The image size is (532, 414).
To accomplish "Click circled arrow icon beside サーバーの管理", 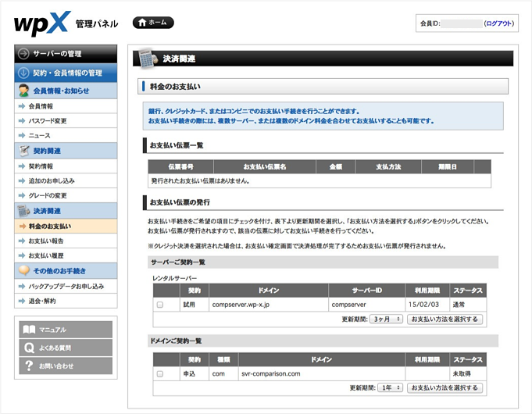I will [23, 54].
